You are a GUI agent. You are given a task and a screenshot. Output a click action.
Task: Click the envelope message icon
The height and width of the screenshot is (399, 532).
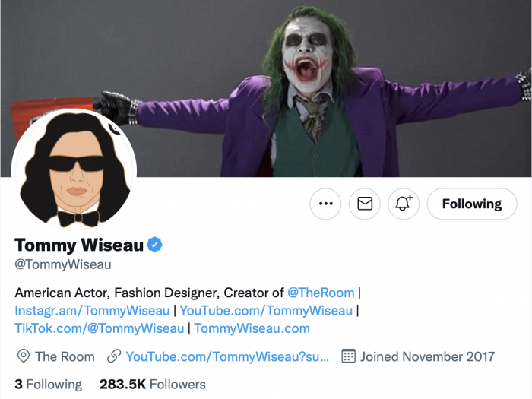tap(365, 204)
